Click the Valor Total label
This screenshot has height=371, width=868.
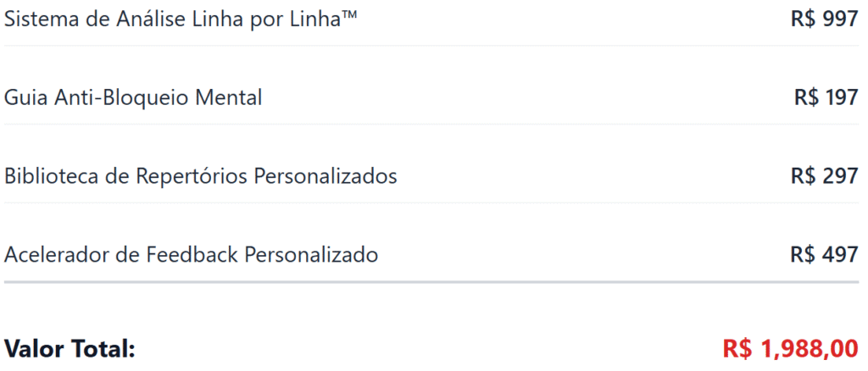pyautogui.click(x=70, y=348)
